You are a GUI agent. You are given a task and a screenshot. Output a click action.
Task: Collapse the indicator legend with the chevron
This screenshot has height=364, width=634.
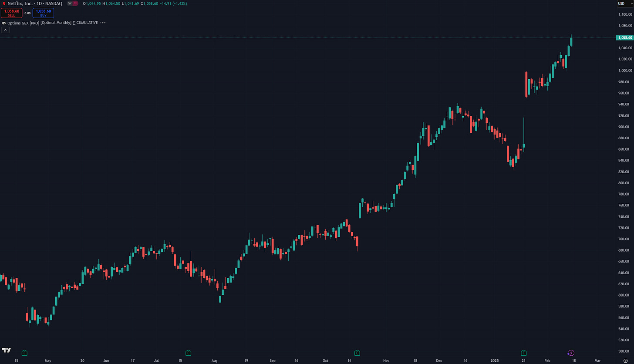pos(6,30)
